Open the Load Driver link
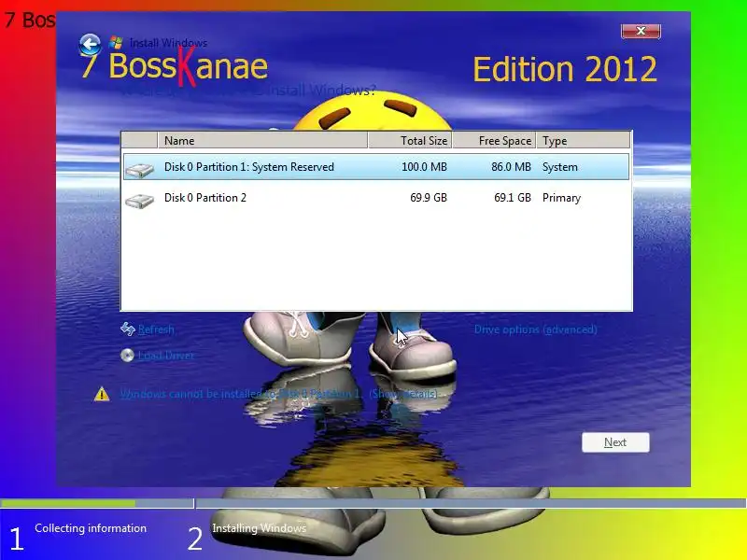Image resolution: width=747 pixels, height=560 pixels. click(166, 356)
